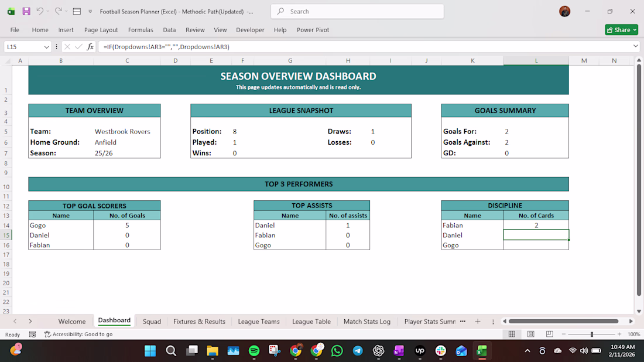Open the File menu

click(15, 30)
